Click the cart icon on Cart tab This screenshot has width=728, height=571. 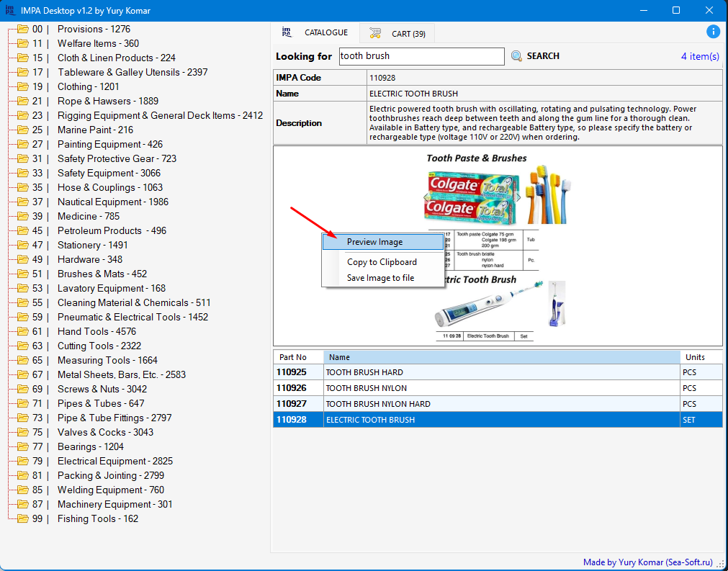point(375,33)
